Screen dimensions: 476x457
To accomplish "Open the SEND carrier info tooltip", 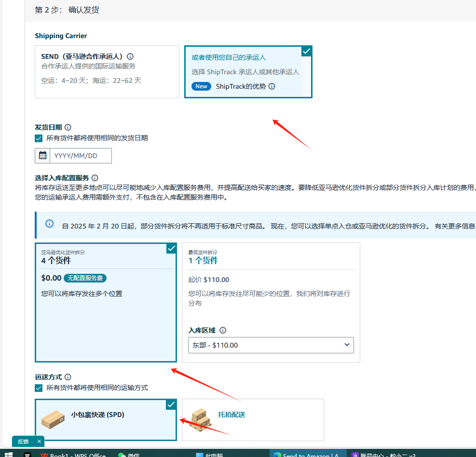I will point(130,56).
